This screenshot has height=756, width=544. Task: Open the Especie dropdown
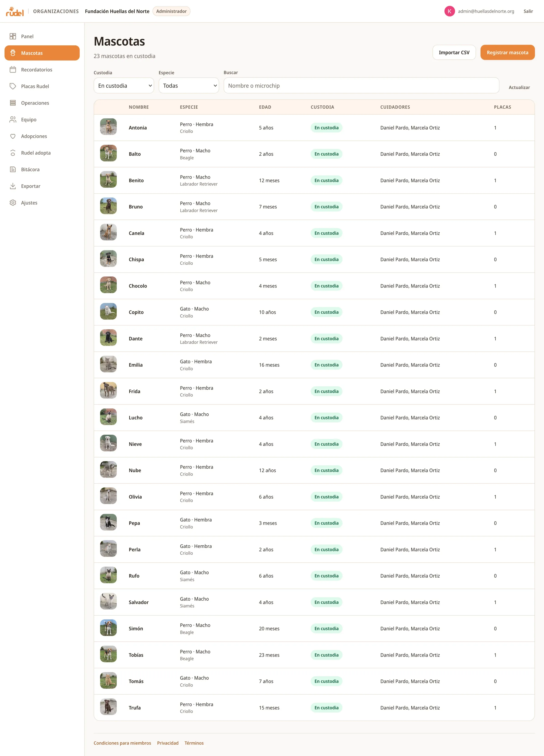[x=189, y=86]
